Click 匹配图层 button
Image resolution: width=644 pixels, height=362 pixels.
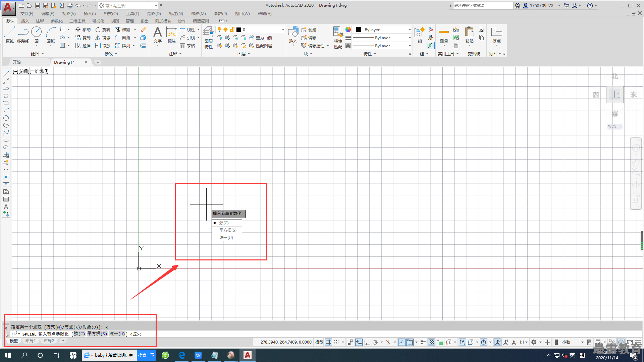tap(261, 46)
